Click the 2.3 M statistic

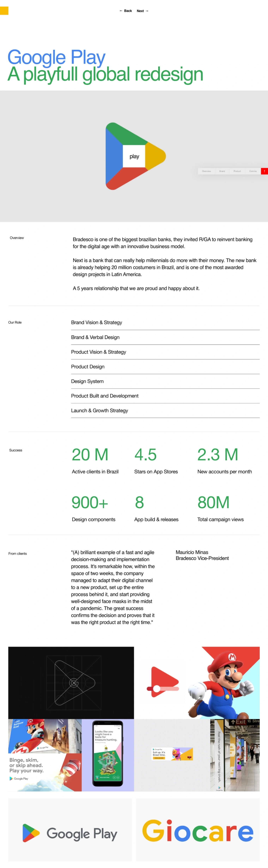218,455
